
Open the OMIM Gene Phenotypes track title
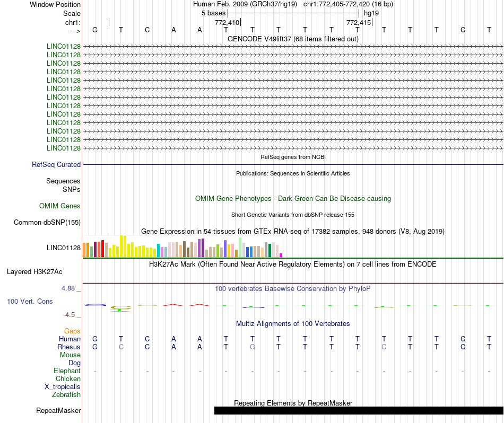click(293, 198)
